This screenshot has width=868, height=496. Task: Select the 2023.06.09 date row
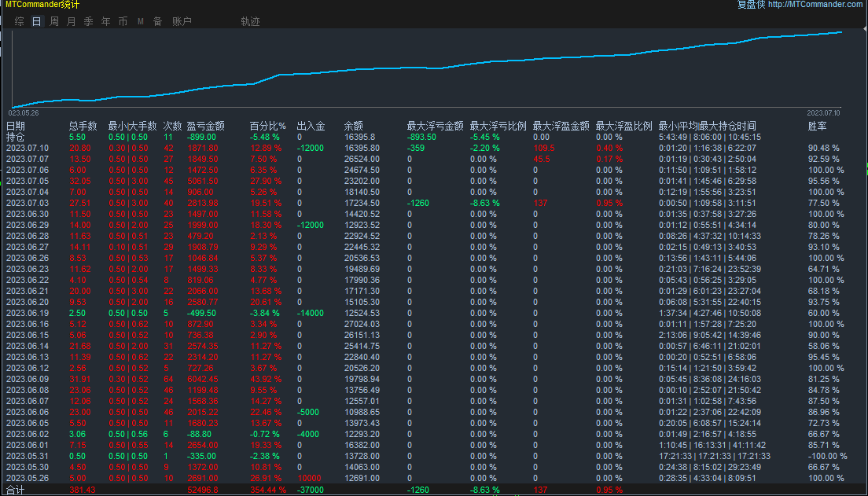[x=27, y=379]
